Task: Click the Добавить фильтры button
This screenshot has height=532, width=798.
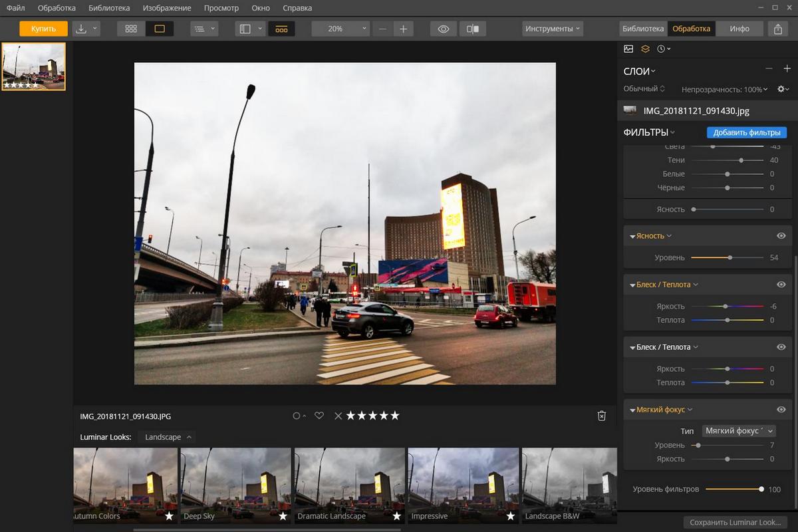Action: 746,132
